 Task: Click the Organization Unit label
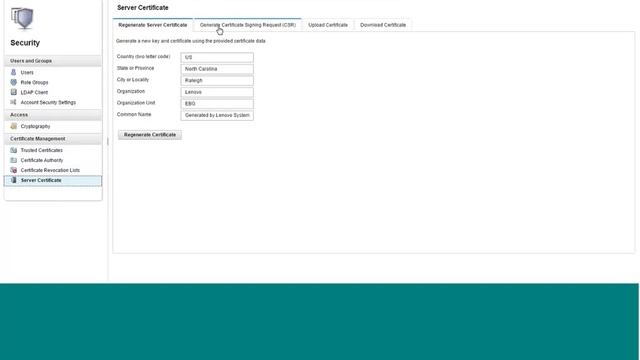tap(136, 103)
